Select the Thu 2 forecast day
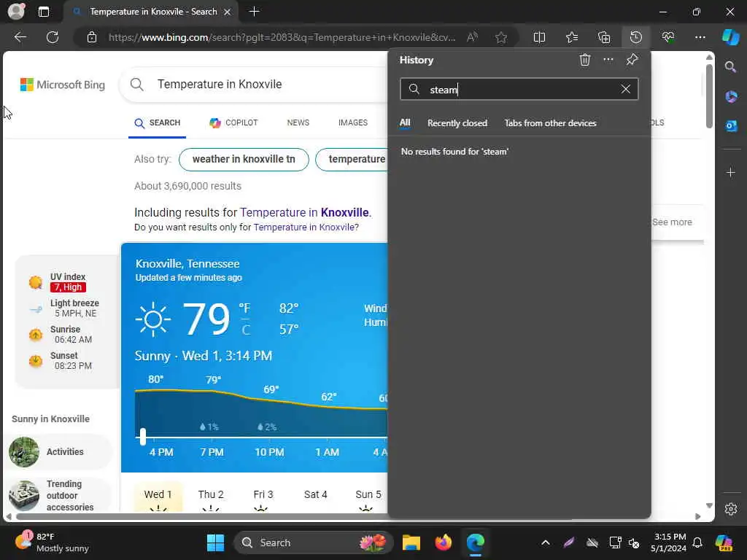 (x=211, y=495)
